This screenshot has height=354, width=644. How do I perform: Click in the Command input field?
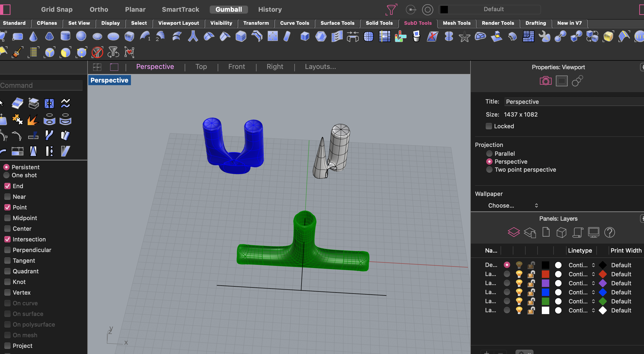coord(41,85)
